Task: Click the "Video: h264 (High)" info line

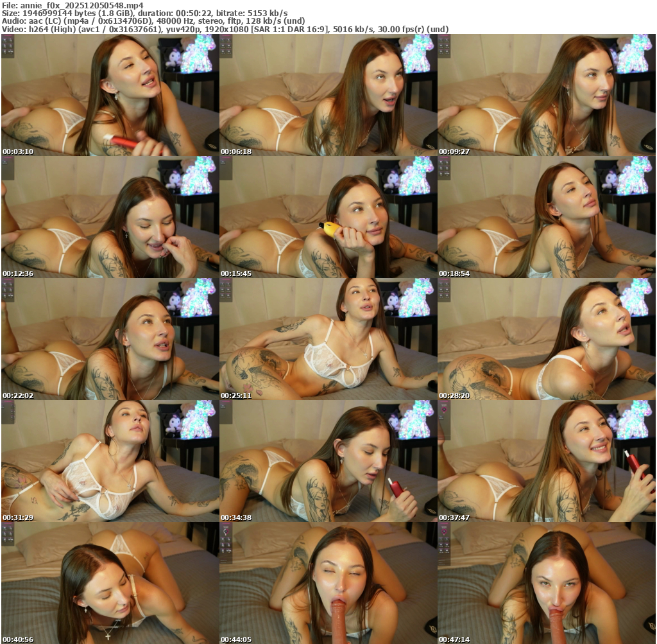Action: tap(225, 30)
